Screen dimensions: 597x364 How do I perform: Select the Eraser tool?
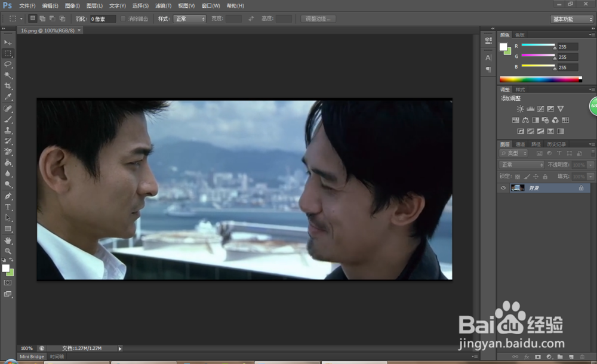tap(8, 152)
